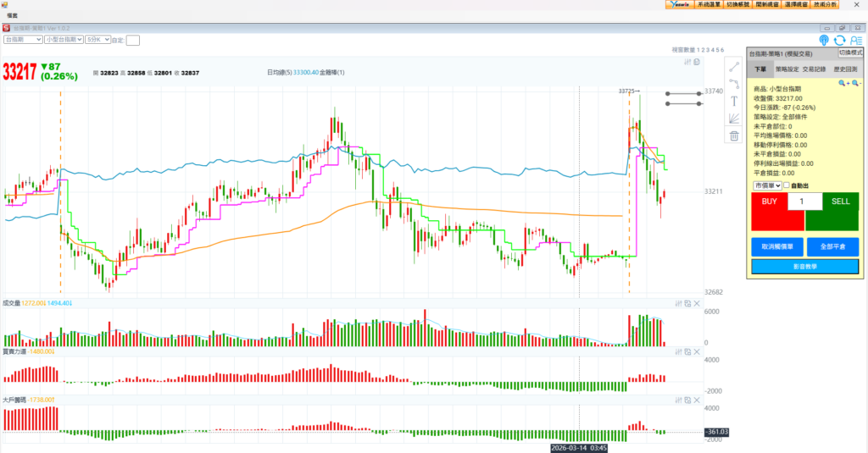This screenshot has height=453, width=868.
Task: Select window count 4 in 視窗數量
Action: [x=711, y=51]
